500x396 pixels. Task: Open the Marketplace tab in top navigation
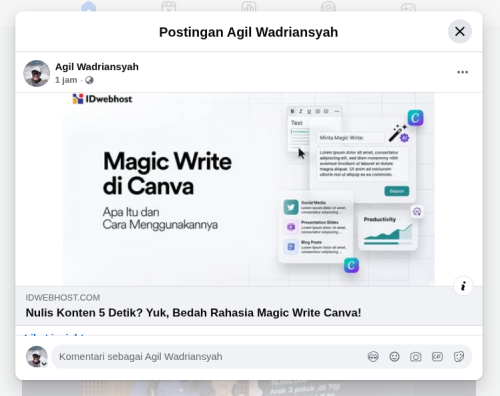coord(249,6)
